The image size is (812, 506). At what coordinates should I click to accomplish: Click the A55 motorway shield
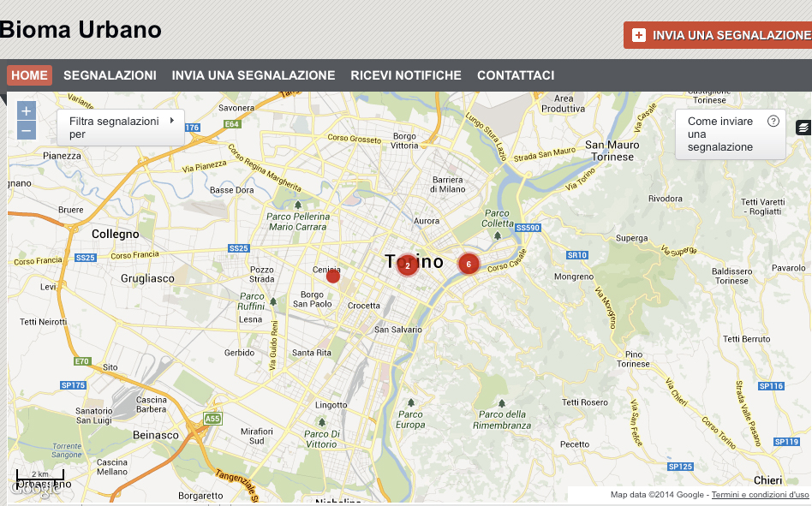click(x=212, y=419)
